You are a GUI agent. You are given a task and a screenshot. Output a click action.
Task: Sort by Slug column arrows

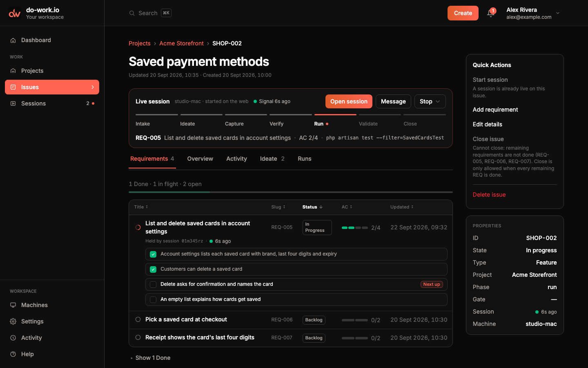point(284,207)
